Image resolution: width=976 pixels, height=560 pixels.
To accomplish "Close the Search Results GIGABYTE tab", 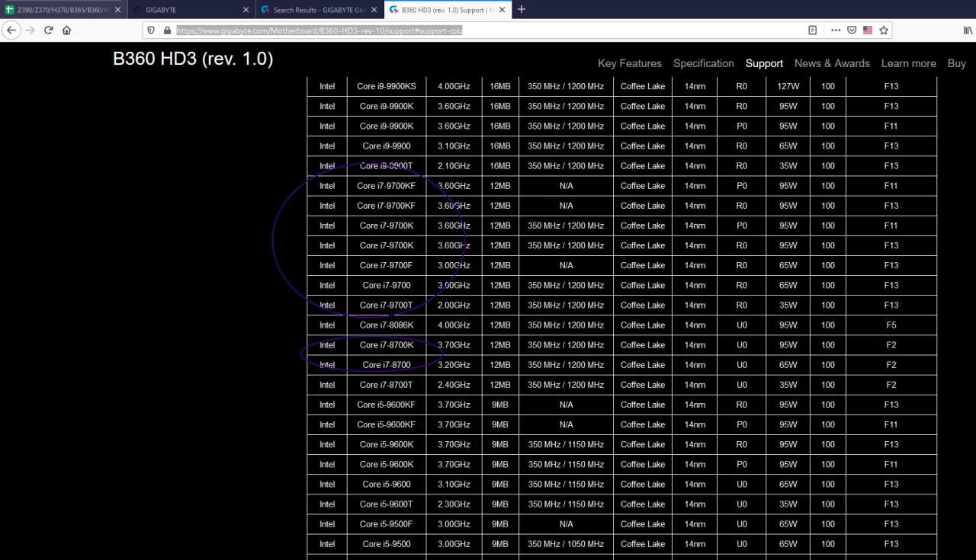I will click(374, 10).
